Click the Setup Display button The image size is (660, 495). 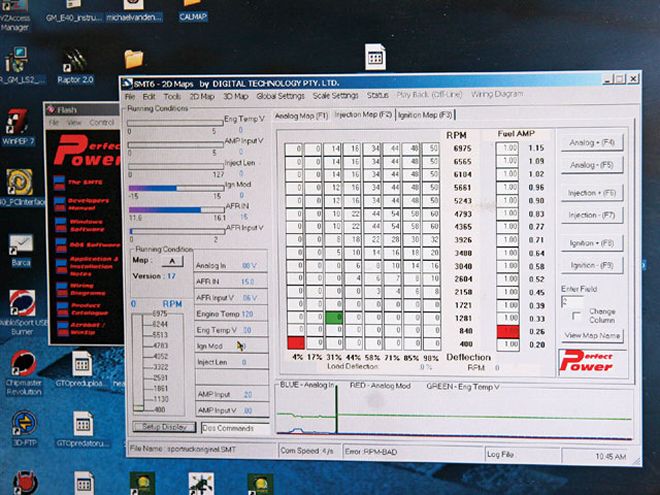pyautogui.click(x=164, y=427)
